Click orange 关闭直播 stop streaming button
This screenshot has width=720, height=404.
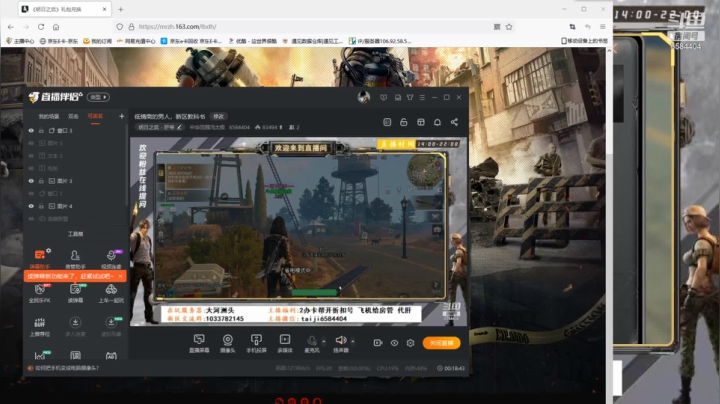pos(441,343)
